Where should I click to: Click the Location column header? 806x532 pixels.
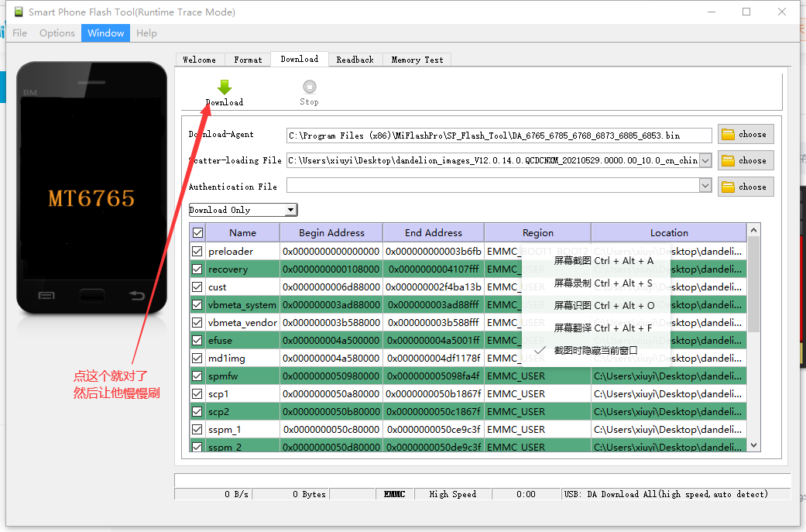(x=669, y=233)
